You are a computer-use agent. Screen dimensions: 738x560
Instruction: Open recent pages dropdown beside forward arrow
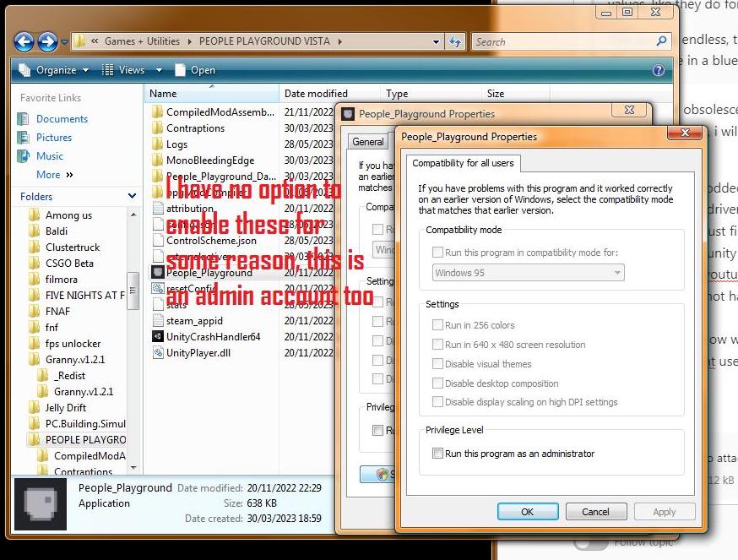pyautogui.click(x=64, y=42)
